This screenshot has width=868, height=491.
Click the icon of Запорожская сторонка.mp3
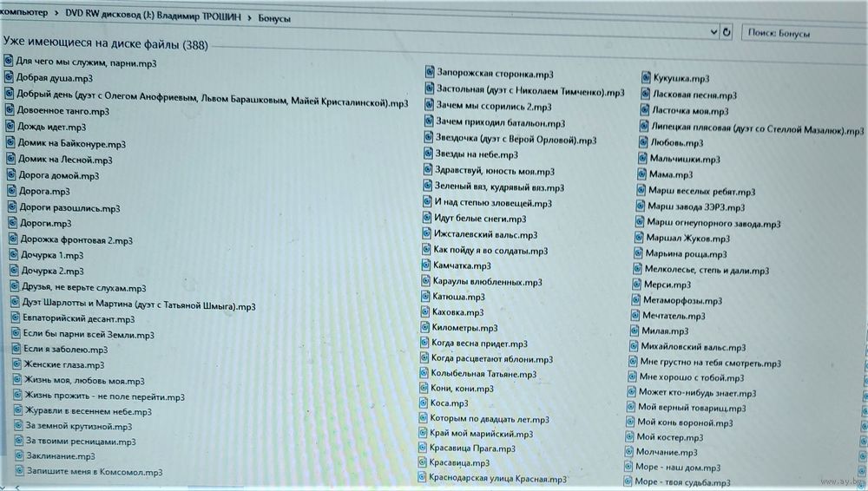click(430, 72)
